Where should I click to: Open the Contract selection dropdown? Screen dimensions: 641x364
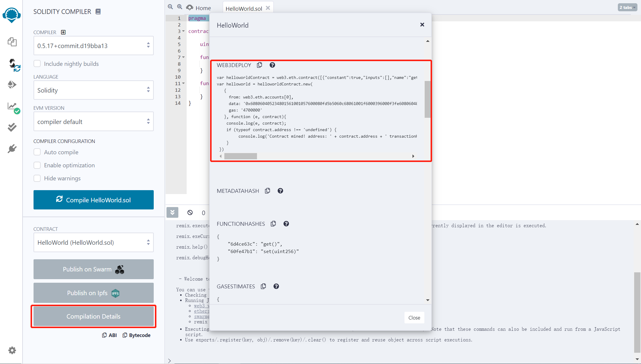click(x=93, y=242)
